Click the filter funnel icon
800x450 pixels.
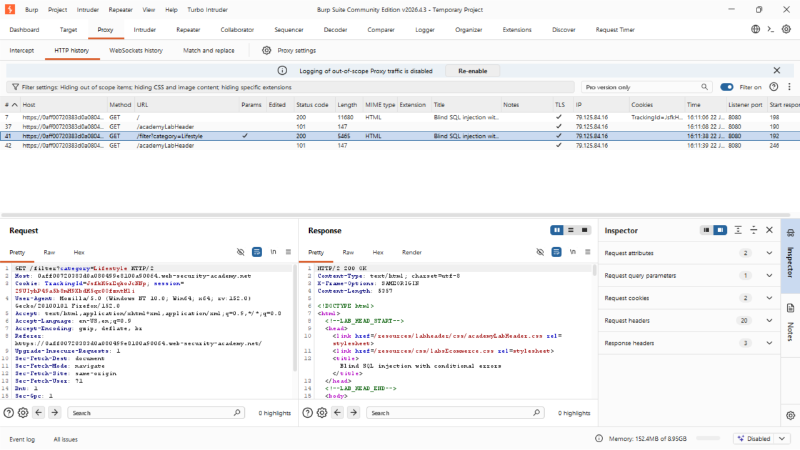15,87
